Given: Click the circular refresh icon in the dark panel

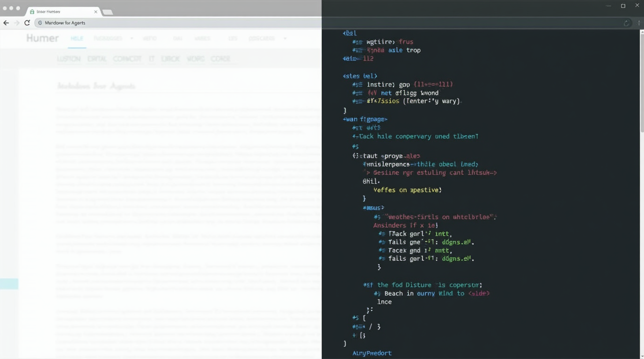Looking at the screenshot, I should (x=627, y=22).
